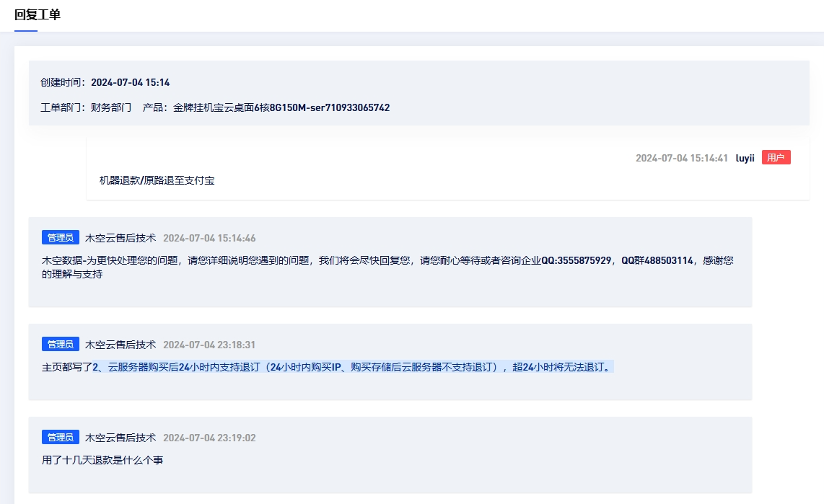Screen dimensions: 824x504
Task: Click the 管理员 badge on the 23:19:02 reply
Action: [61, 438]
